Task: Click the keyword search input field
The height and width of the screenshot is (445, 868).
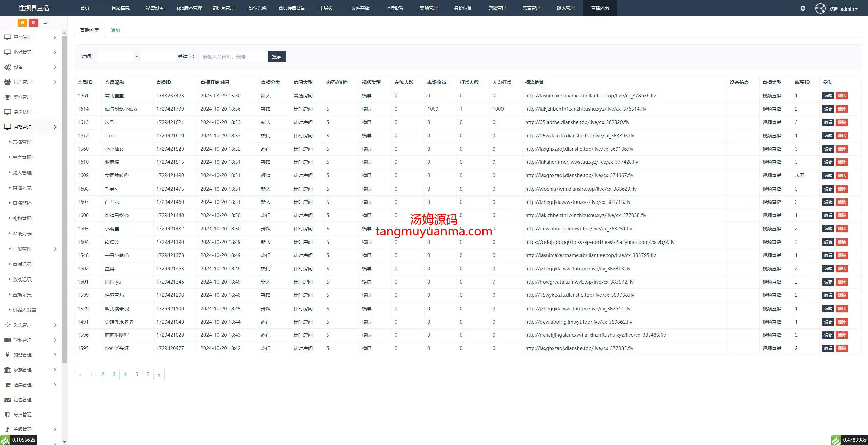Action: click(x=232, y=57)
